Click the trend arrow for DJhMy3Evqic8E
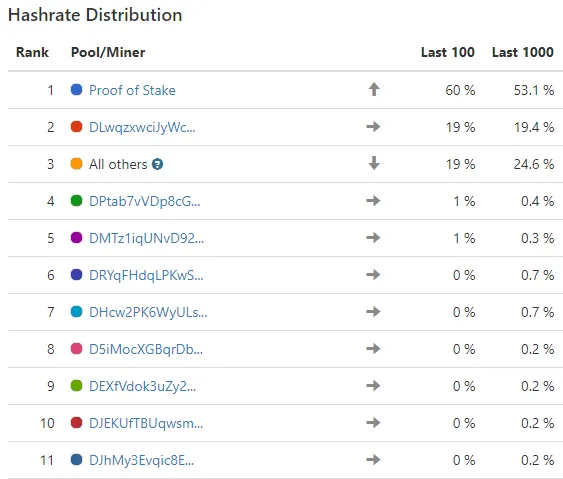Image resolution: width=563 pixels, height=479 pixels. (x=373, y=459)
